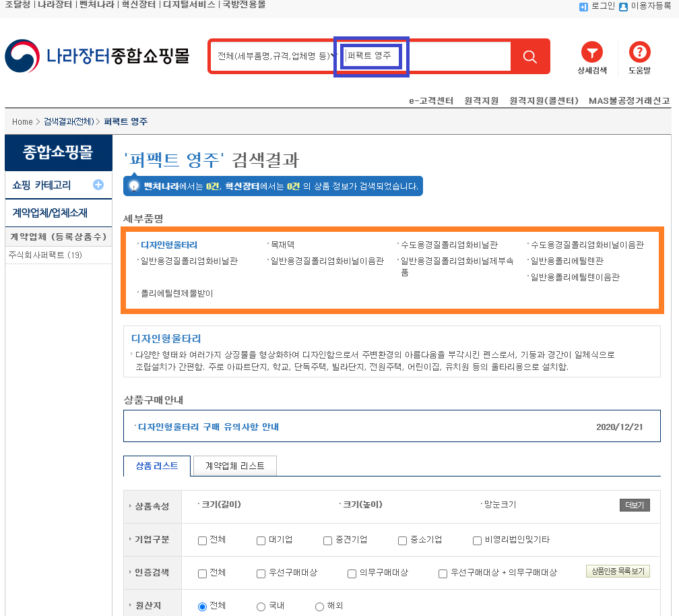Select the 해외 radio button

tap(319, 607)
